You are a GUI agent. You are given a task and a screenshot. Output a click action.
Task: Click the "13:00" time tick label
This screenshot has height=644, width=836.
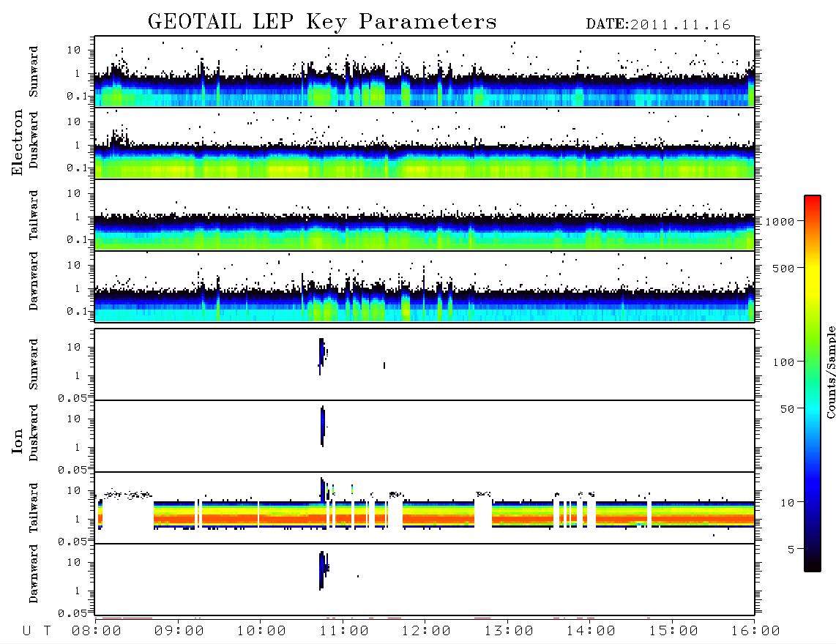click(x=509, y=631)
